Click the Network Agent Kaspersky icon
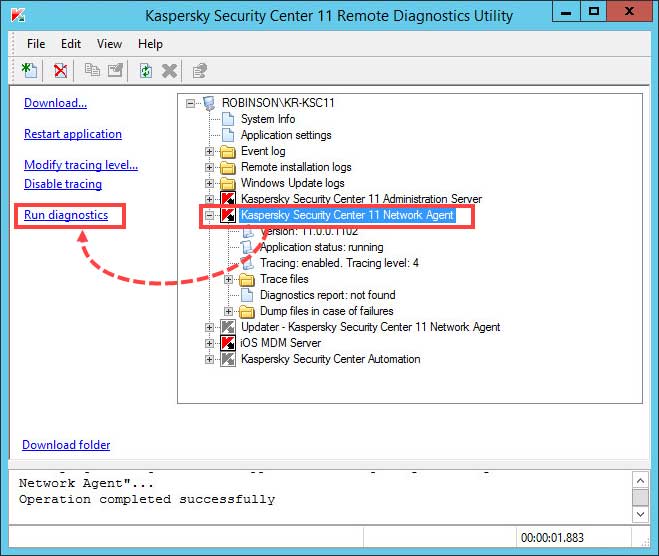 pyautogui.click(x=228, y=215)
